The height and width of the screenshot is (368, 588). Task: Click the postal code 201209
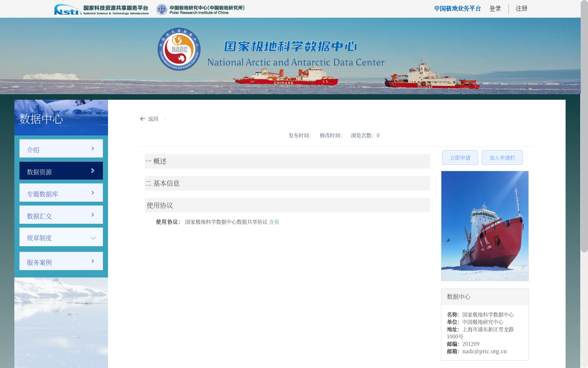pyautogui.click(x=471, y=344)
